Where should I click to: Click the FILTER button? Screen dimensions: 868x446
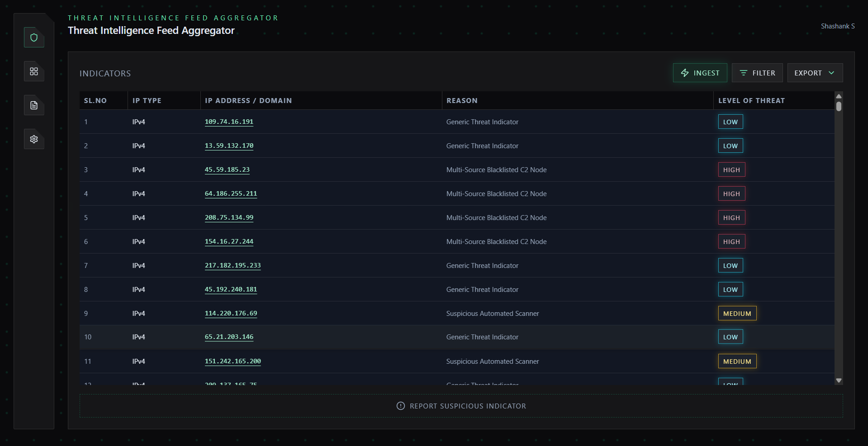(x=757, y=73)
